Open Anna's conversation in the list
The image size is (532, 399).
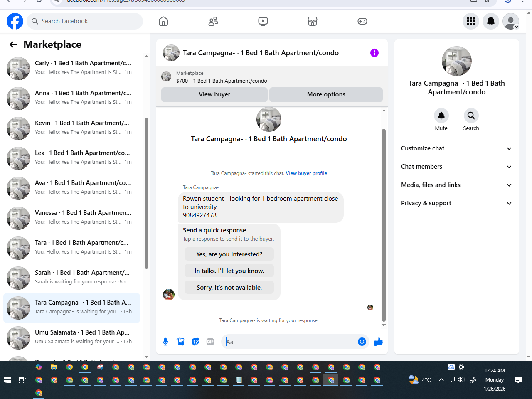point(71,99)
